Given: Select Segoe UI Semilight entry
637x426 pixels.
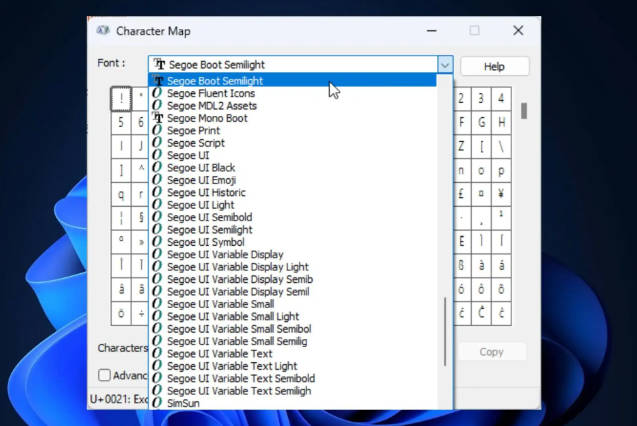Looking at the screenshot, I should [293, 230].
